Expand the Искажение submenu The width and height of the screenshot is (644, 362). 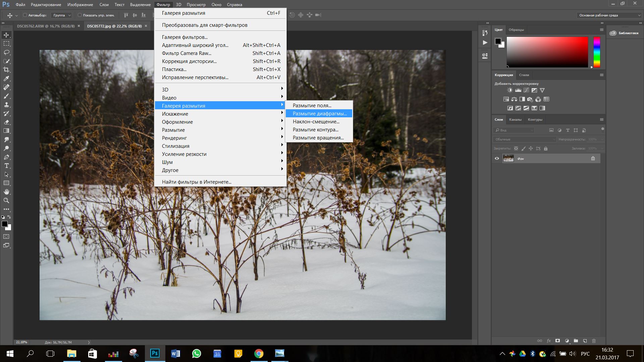point(220,114)
